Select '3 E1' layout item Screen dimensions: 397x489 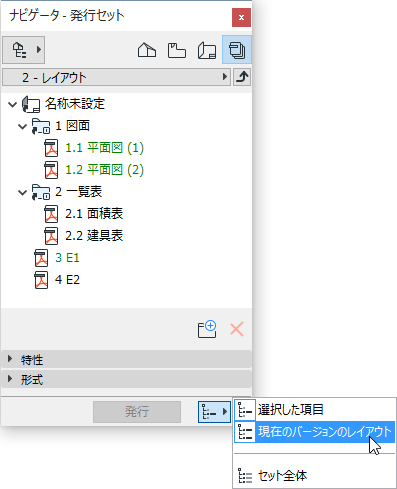coord(67,258)
